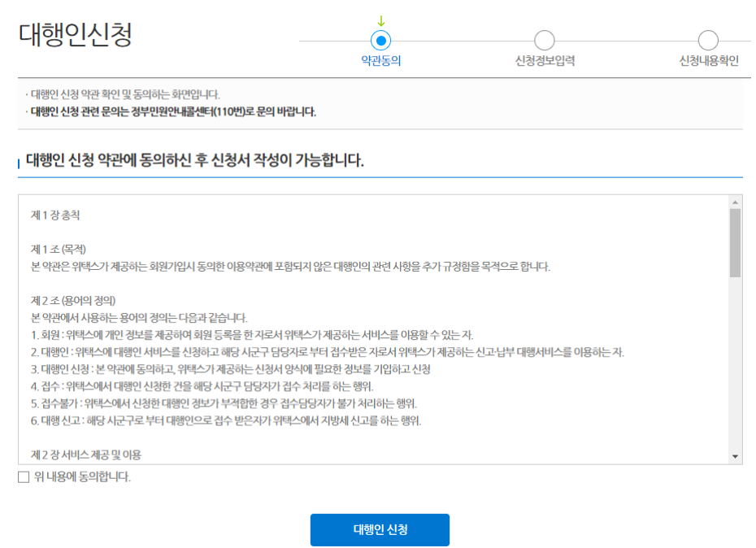
Task: Click the line starting 2. 대행인
Action: coord(328,352)
